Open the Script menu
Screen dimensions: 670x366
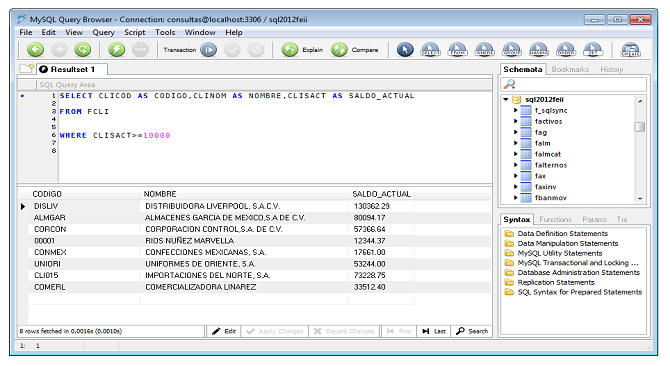pos(135,32)
